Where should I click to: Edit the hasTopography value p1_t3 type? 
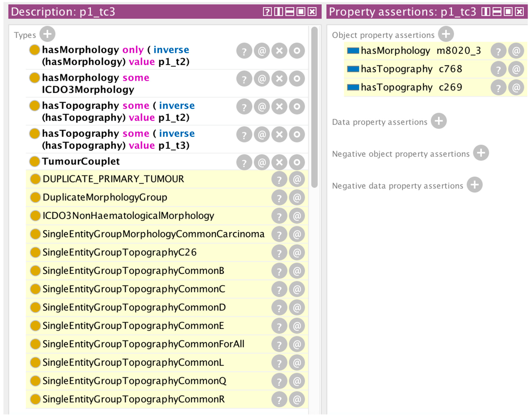[297, 134]
